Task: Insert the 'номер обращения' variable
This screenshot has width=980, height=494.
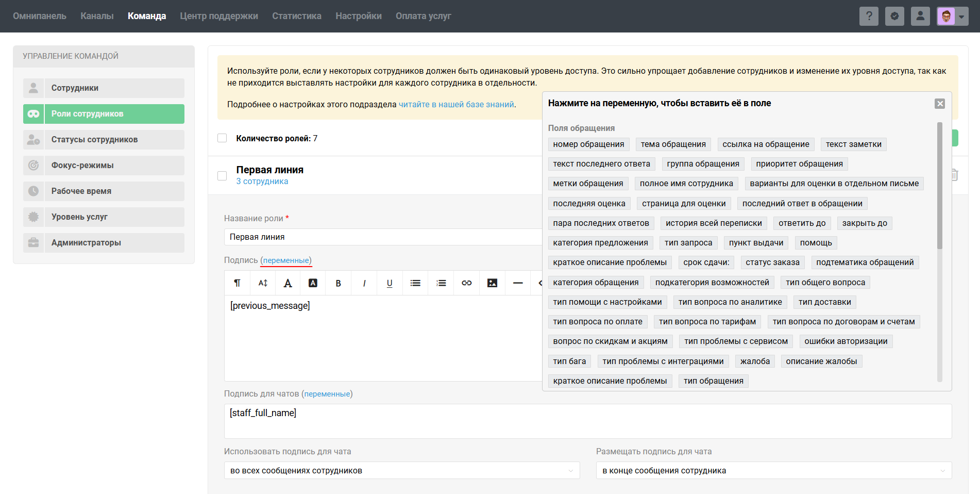Action: coord(588,144)
